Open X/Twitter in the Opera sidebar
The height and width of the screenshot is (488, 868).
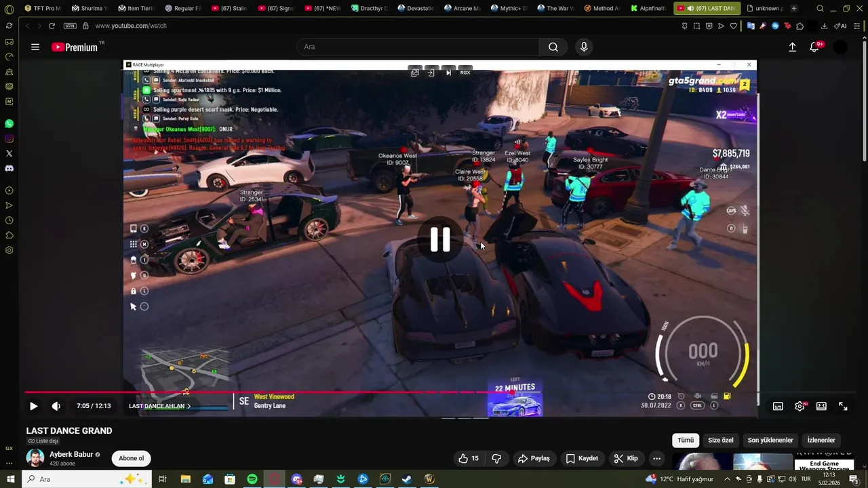click(x=9, y=154)
